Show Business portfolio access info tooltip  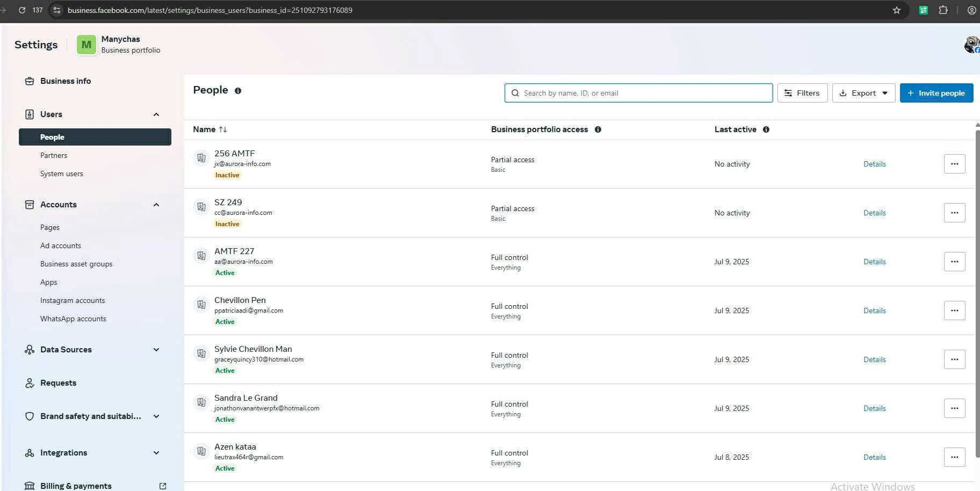[598, 129]
